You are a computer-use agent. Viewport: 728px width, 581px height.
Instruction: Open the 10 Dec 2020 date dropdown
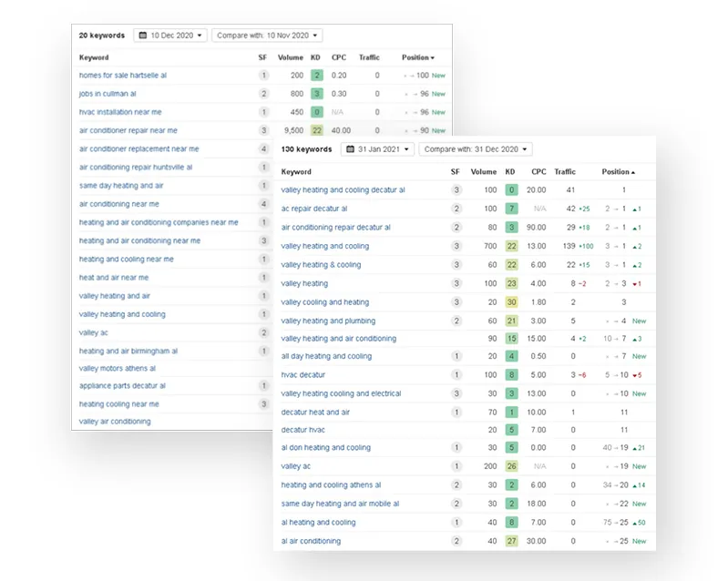click(170, 36)
